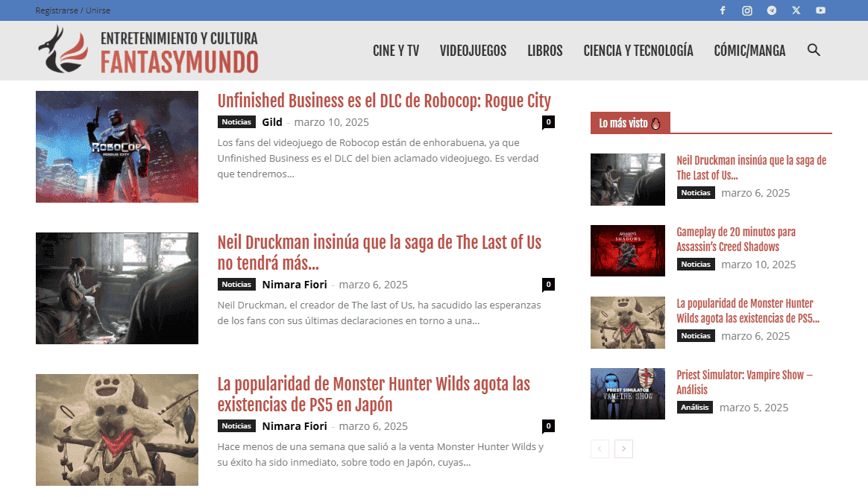The height and width of the screenshot is (497, 868).
Task: Click the YouTube icon in top bar
Action: point(820,10)
